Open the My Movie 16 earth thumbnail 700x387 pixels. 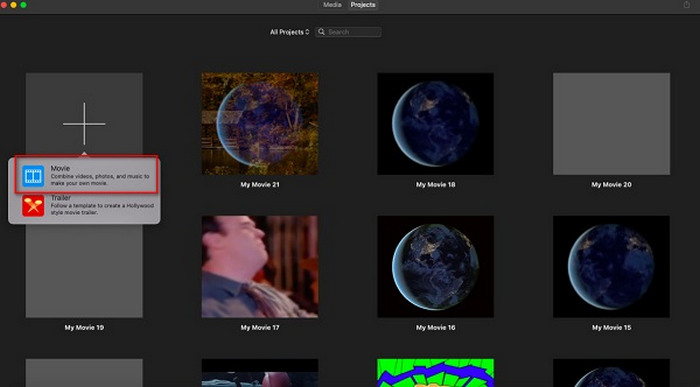pos(435,266)
